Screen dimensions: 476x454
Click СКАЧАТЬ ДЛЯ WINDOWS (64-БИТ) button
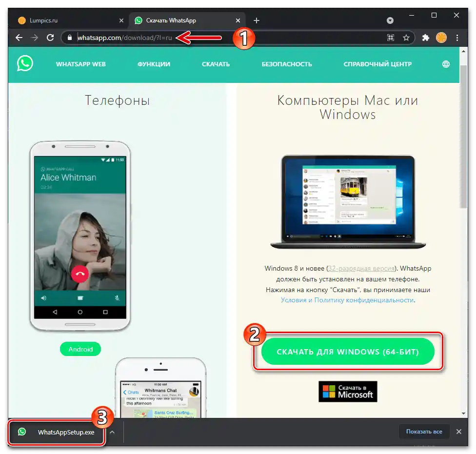point(348,352)
